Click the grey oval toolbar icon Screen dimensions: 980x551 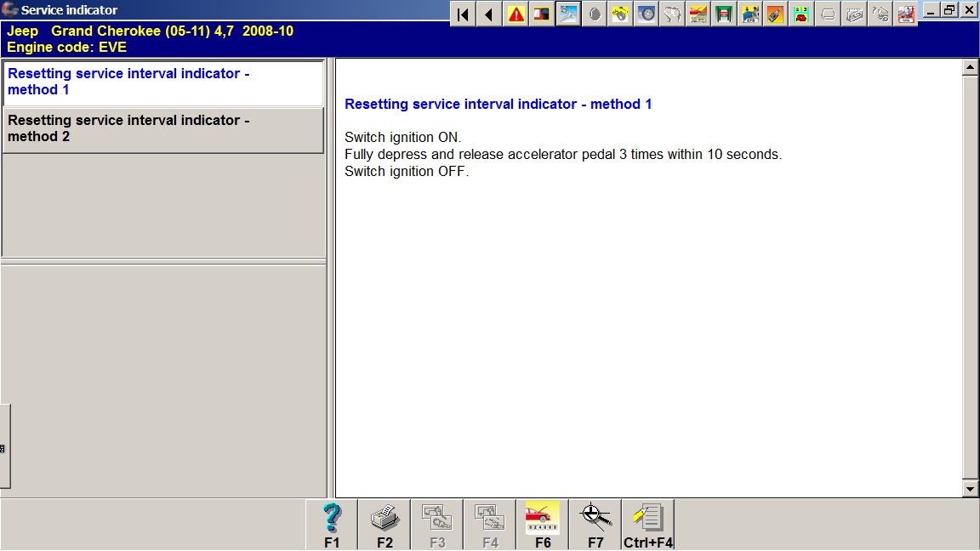click(x=595, y=14)
